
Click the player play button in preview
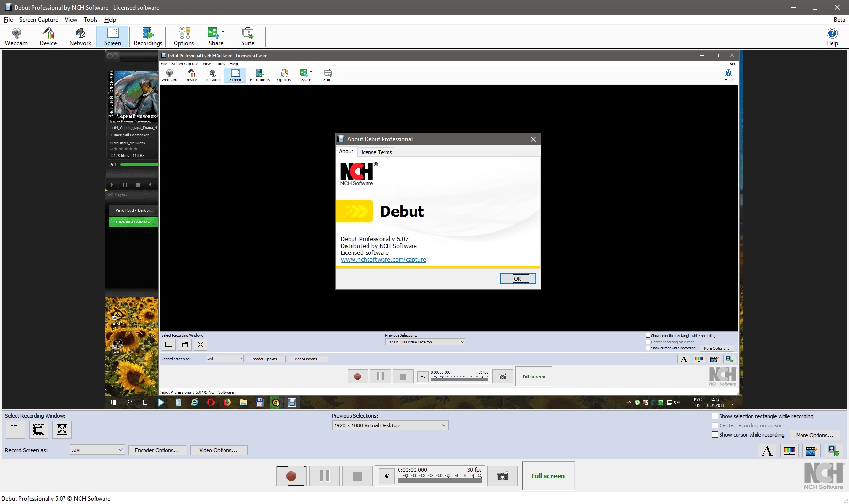[x=112, y=185]
